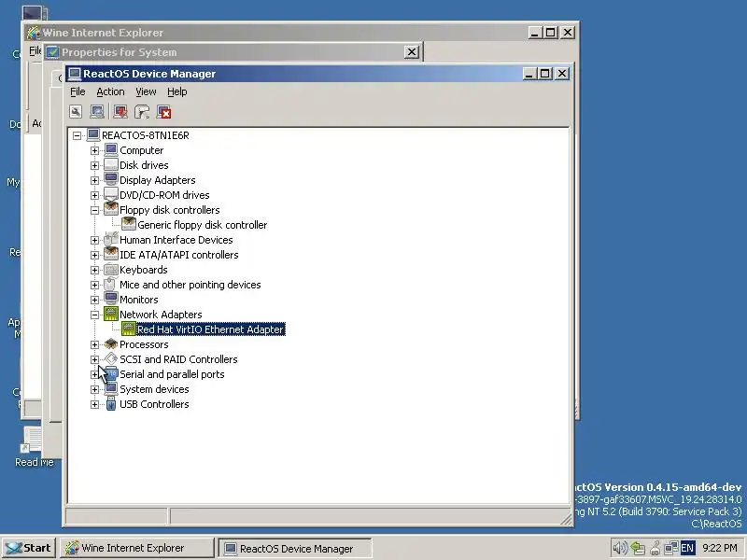Select the 'Red Hat VirtIO Ethernet Adapter' text
The width and height of the screenshot is (747, 560).
210,329
